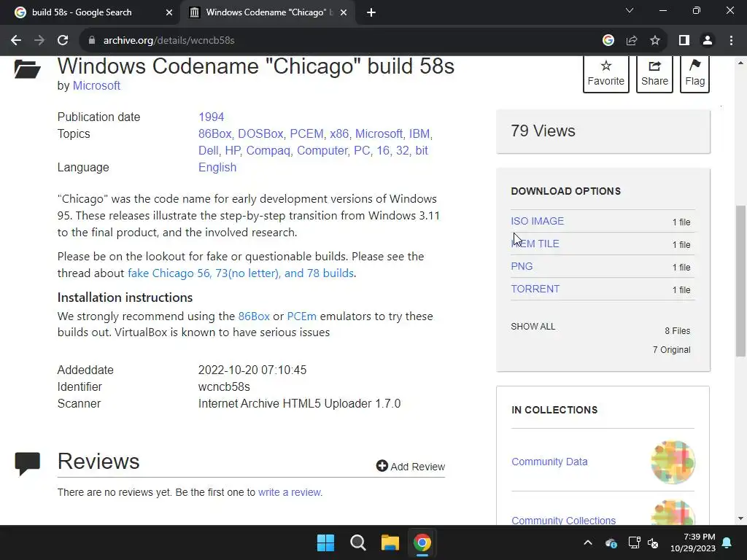The image size is (747, 560).
Task: Open the DOSBox topic link
Action: tap(260, 134)
